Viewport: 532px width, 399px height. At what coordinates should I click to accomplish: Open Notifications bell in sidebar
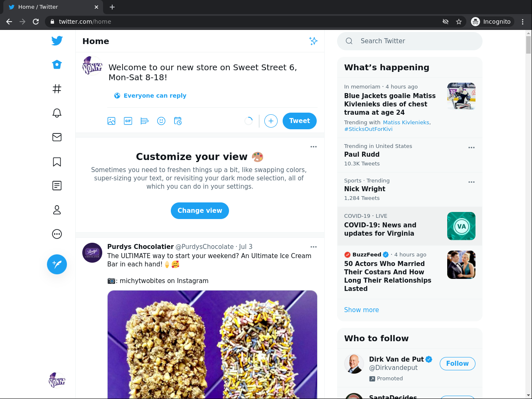(x=57, y=113)
